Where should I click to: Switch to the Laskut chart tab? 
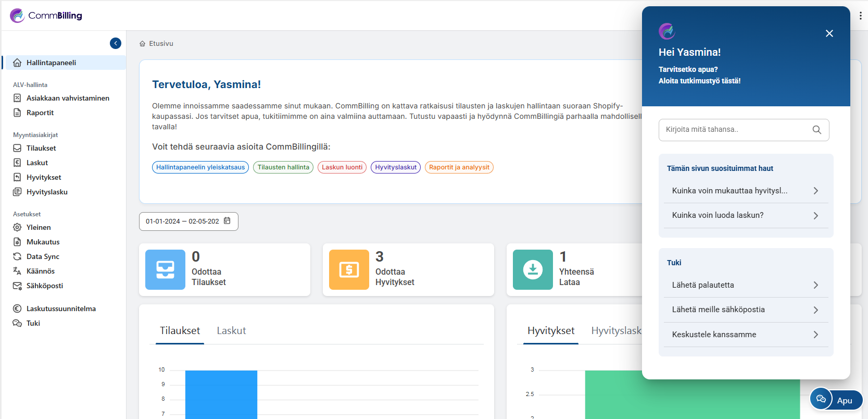pos(231,330)
